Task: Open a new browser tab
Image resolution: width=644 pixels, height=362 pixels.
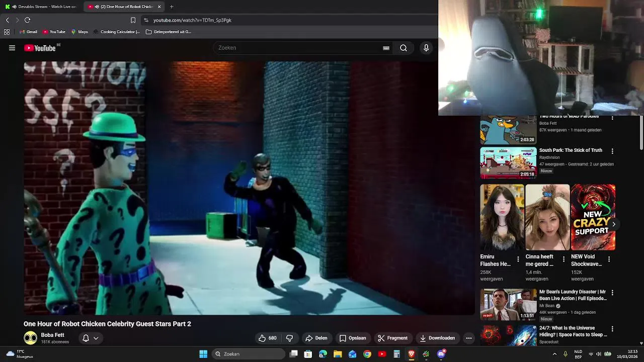Action: coord(172,7)
